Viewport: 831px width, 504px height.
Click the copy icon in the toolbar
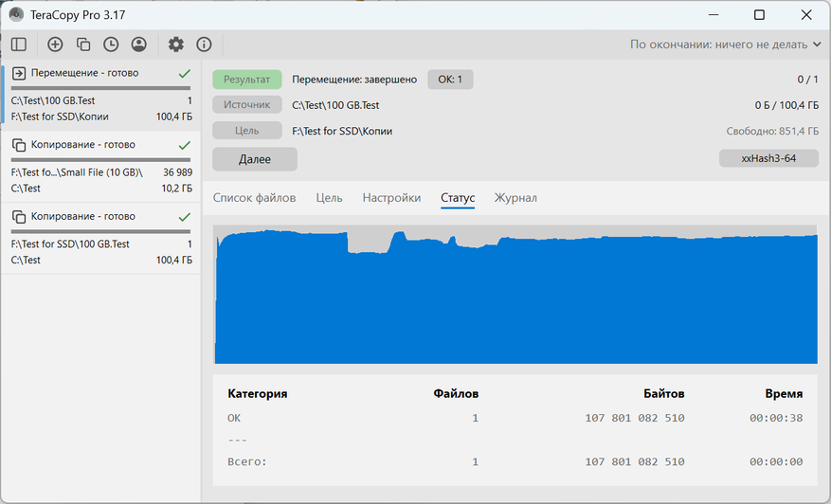[83, 45]
